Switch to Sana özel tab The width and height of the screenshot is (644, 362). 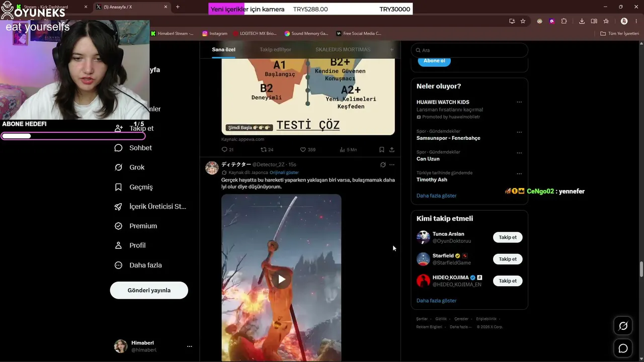click(223, 50)
